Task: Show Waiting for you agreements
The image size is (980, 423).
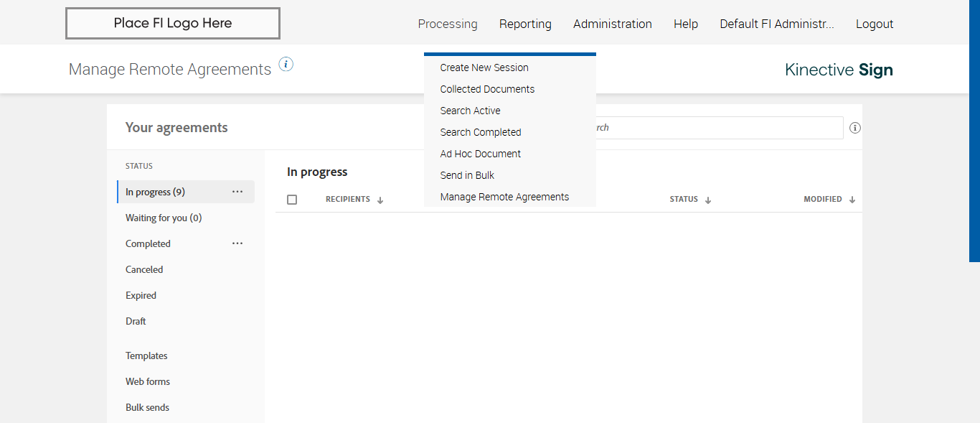Action: 164,218
